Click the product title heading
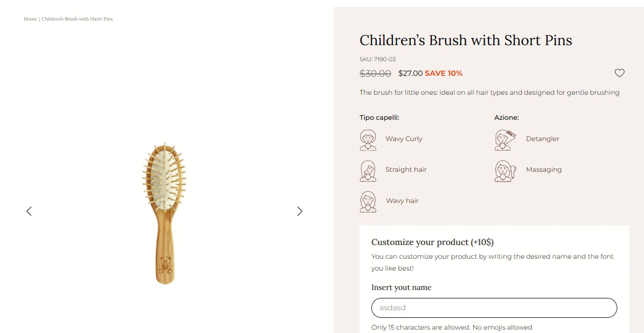644x333 pixels. coord(465,40)
